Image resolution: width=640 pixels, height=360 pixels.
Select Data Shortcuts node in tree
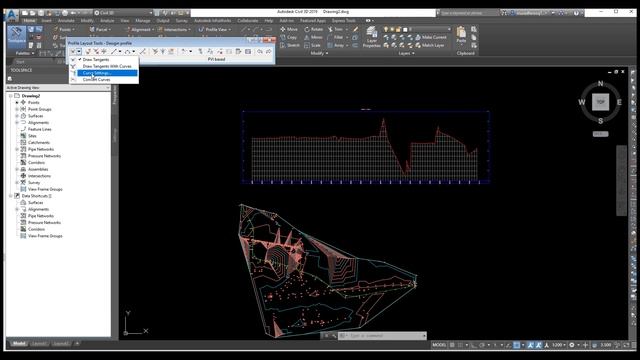tap(36, 196)
